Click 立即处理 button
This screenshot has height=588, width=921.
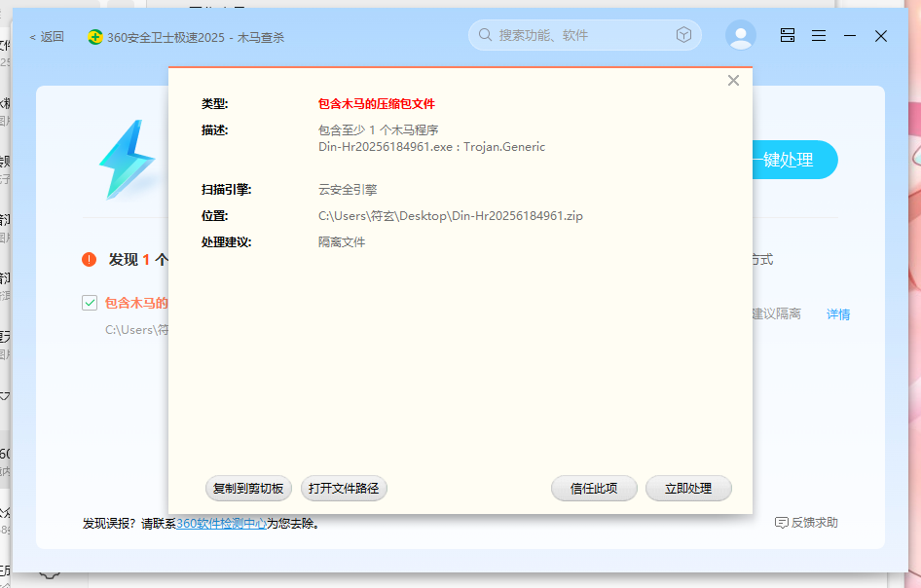pos(688,488)
